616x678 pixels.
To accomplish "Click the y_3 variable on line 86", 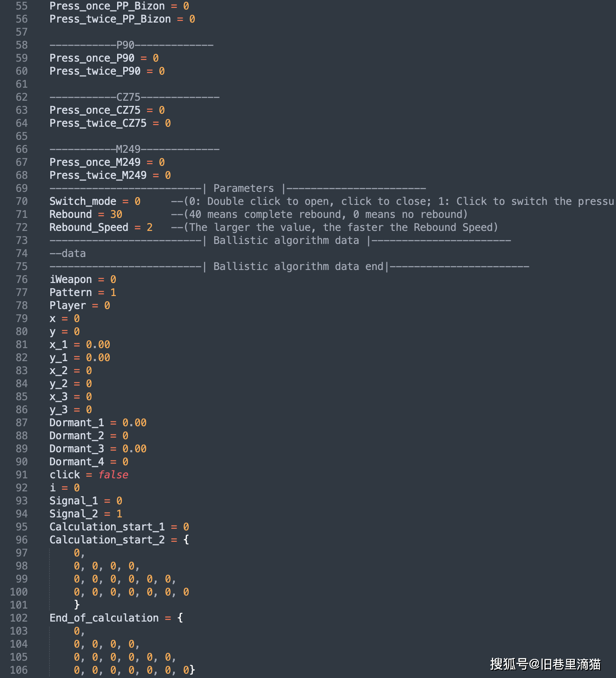I will coord(59,410).
